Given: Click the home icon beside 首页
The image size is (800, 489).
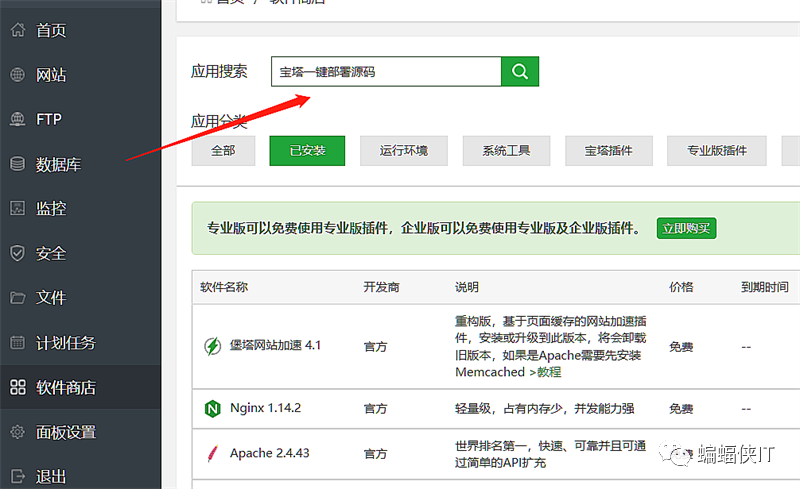Looking at the screenshot, I should pyautogui.click(x=17, y=30).
